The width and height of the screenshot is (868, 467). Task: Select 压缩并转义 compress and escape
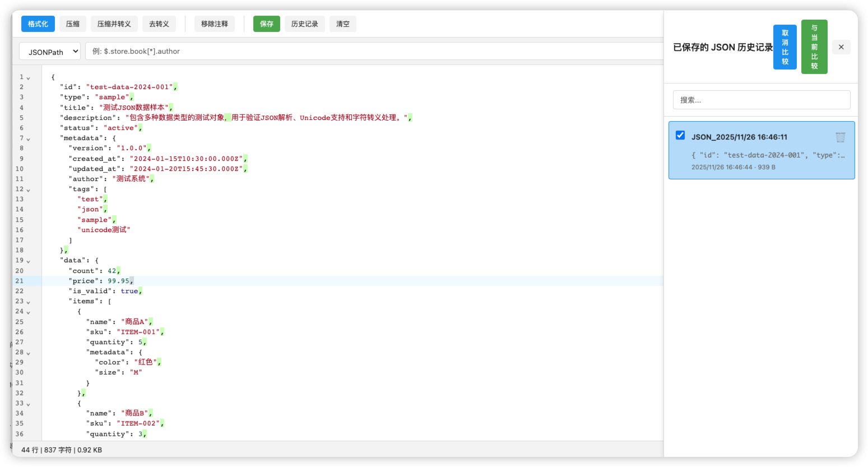coord(114,24)
